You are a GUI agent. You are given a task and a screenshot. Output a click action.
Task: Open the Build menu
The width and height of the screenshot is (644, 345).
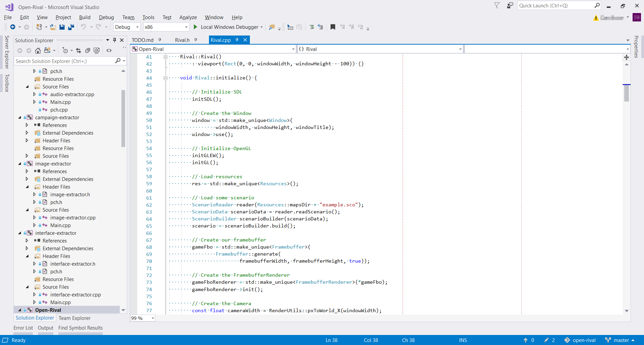(85, 17)
